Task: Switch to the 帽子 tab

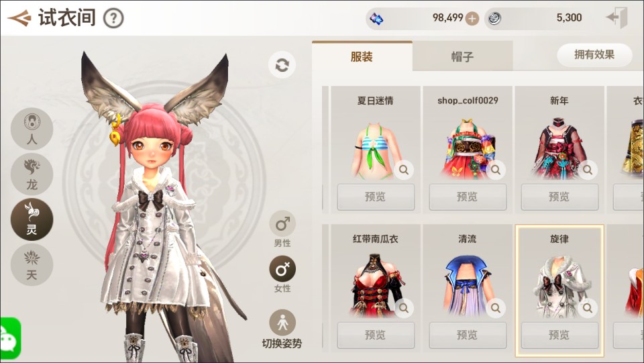Action: tap(462, 56)
